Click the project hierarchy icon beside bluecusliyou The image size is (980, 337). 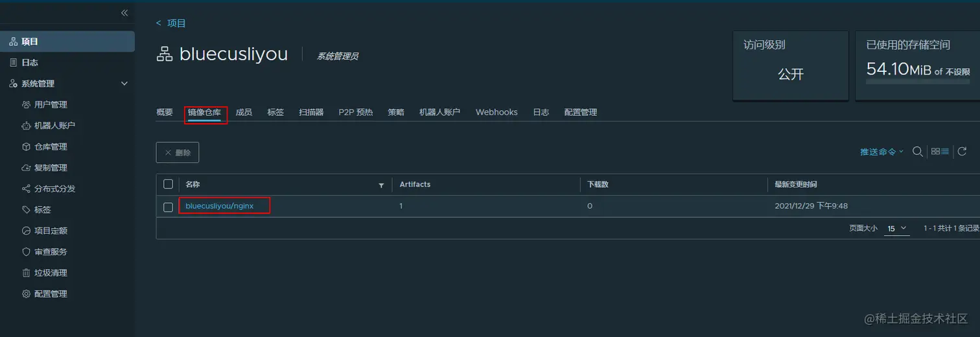(165, 54)
